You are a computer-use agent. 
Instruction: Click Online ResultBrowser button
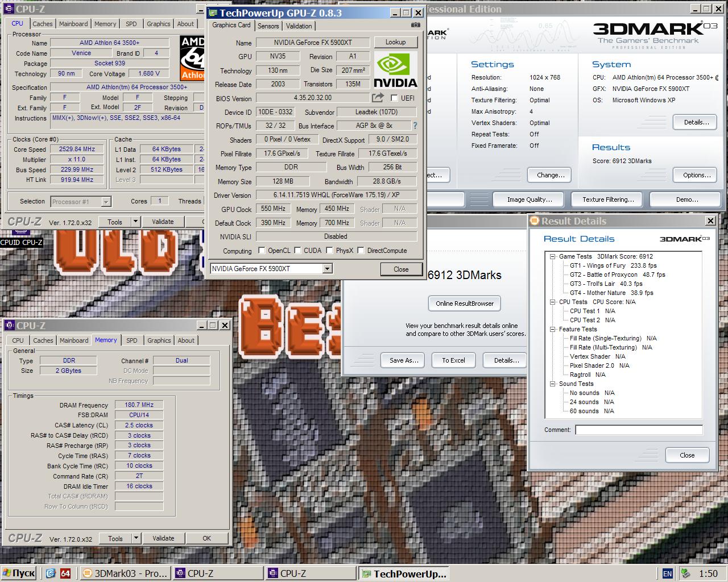(465, 304)
